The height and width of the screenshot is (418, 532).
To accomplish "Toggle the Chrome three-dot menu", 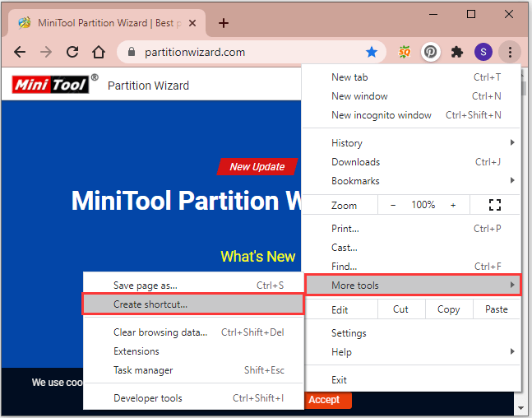I will pos(510,52).
